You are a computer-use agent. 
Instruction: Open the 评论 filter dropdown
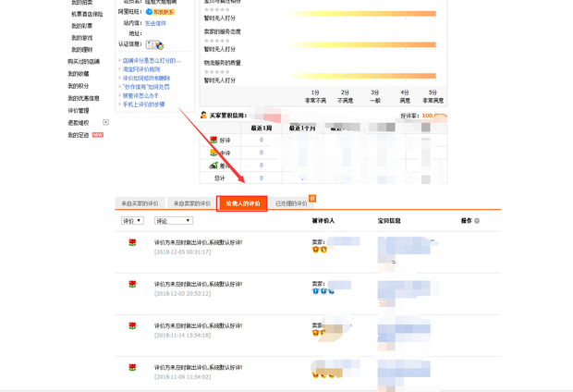(x=174, y=221)
